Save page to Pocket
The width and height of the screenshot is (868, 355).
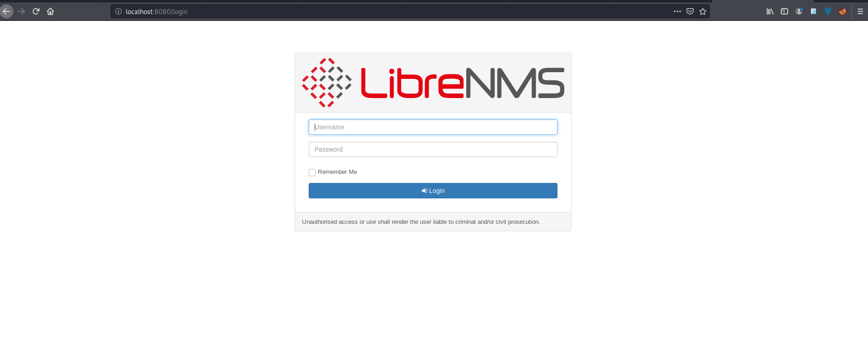690,11
